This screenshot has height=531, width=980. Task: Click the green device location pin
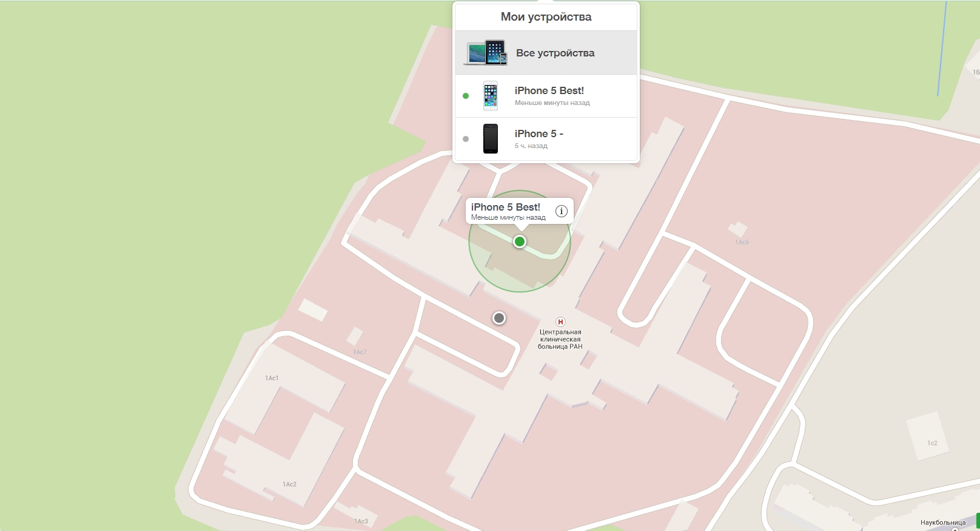point(519,242)
